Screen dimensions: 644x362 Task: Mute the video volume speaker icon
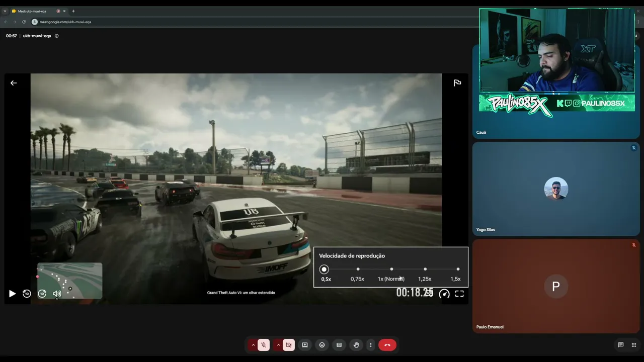coord(57,294)
